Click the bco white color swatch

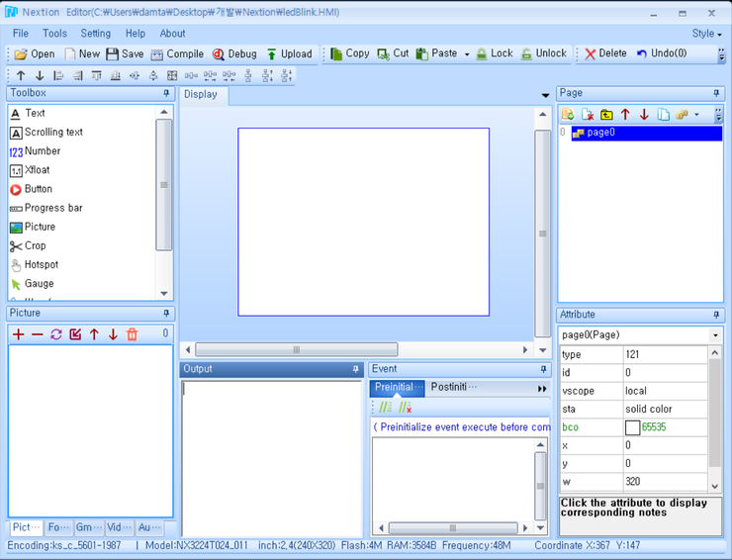(632, 427)
